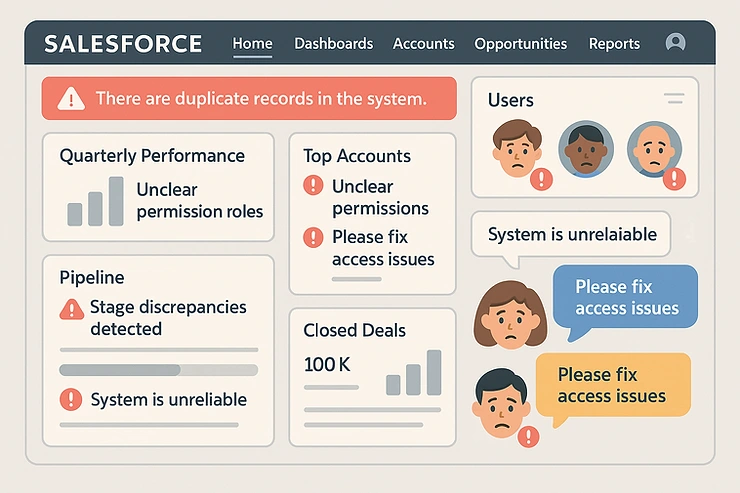Open the Closed Deals card title

[354, 331]
